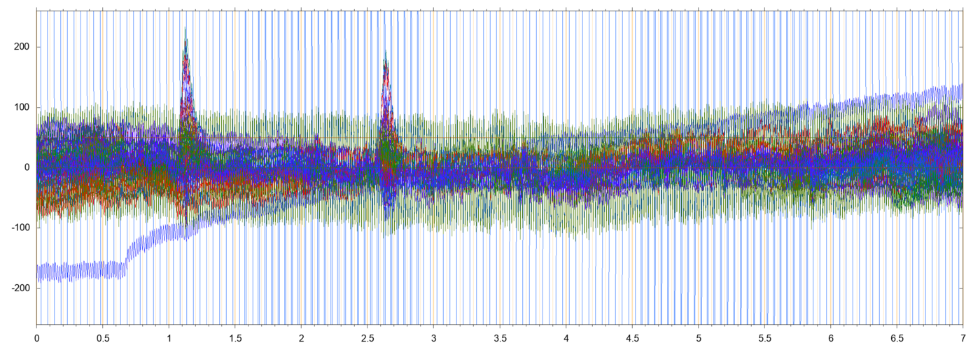This screenshot has width=980, height=350.
Task: Click the isolated blue trace near -170 at start
Action: point(80,269)
